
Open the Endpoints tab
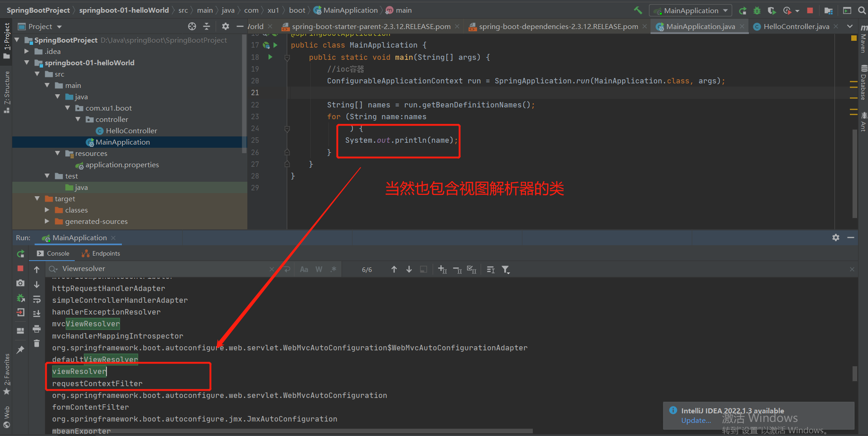pos(101,253)
